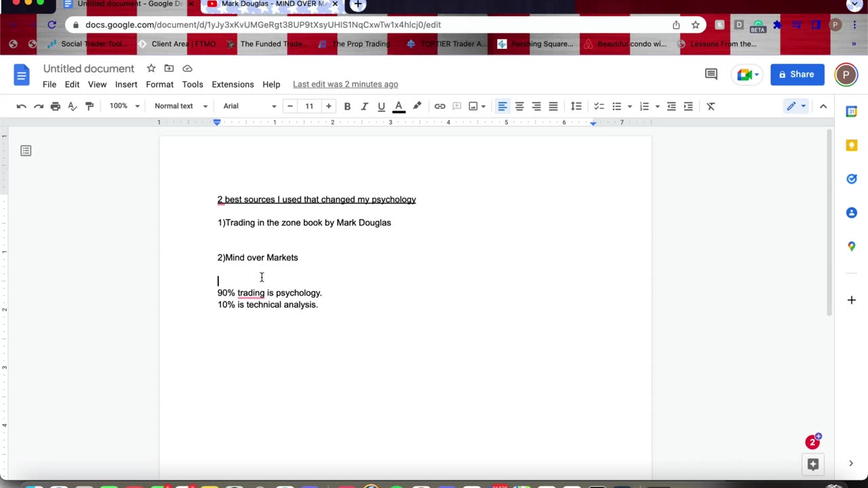
Task: Open the Format menu
Action: click(159, 85)
